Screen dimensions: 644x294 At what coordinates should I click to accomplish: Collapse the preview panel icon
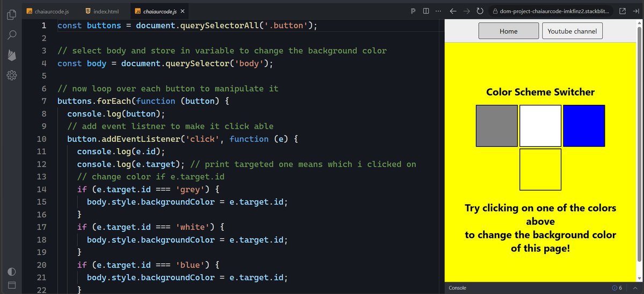coord(636,11)
